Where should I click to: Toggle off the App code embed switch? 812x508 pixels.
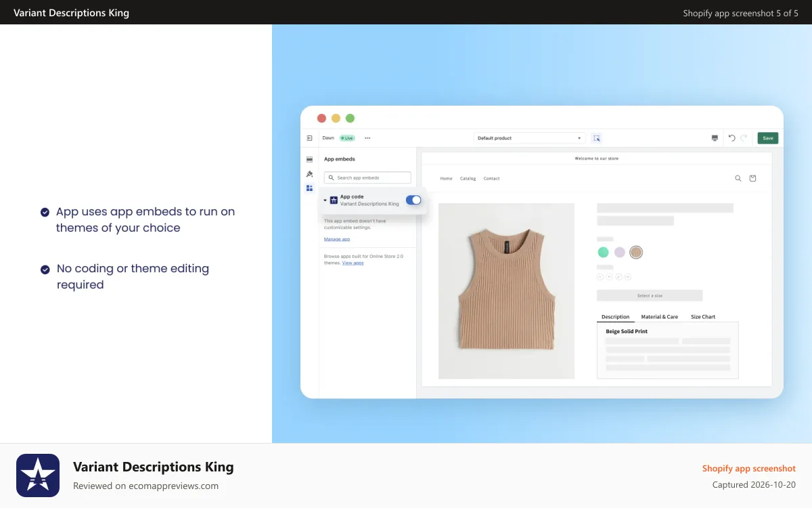pyautogui.click(x=413, y=200)
